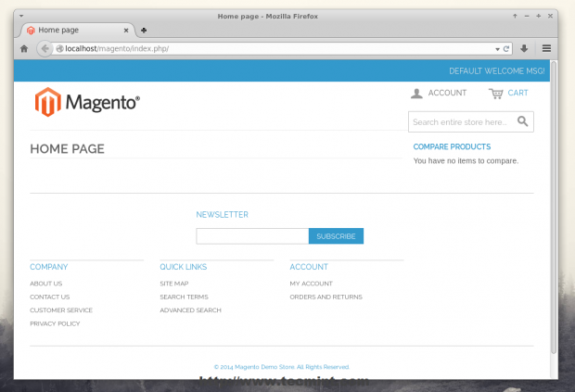
Task: Open the window menu arrow in titlebar
Action: pyautogui.click(x=21, y=16)
